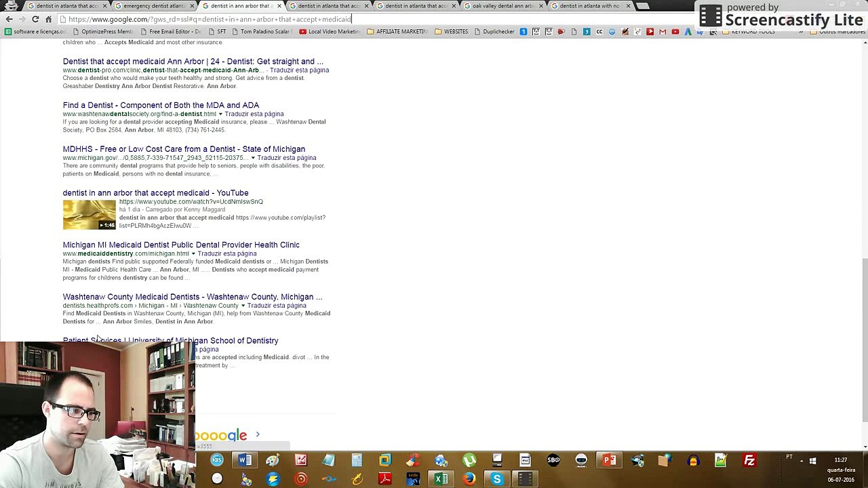Open the browser home page
The height and width of the screenshot is (488, 868).
tap(48, 19)
